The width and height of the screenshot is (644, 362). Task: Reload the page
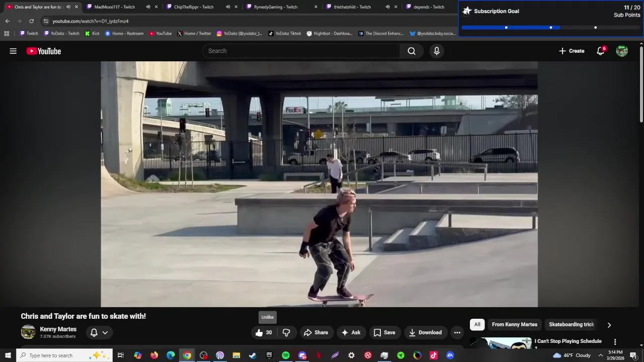tap(31, 21)
